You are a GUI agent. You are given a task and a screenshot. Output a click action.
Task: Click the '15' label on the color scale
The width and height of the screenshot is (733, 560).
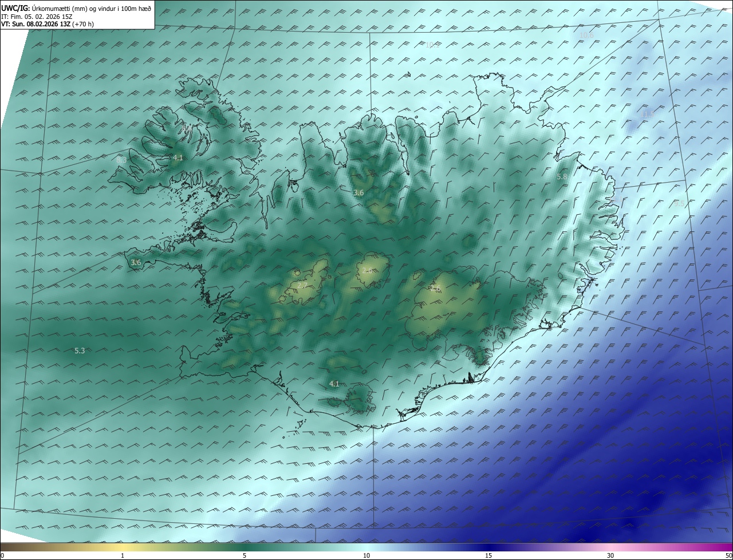coord(488,555)
